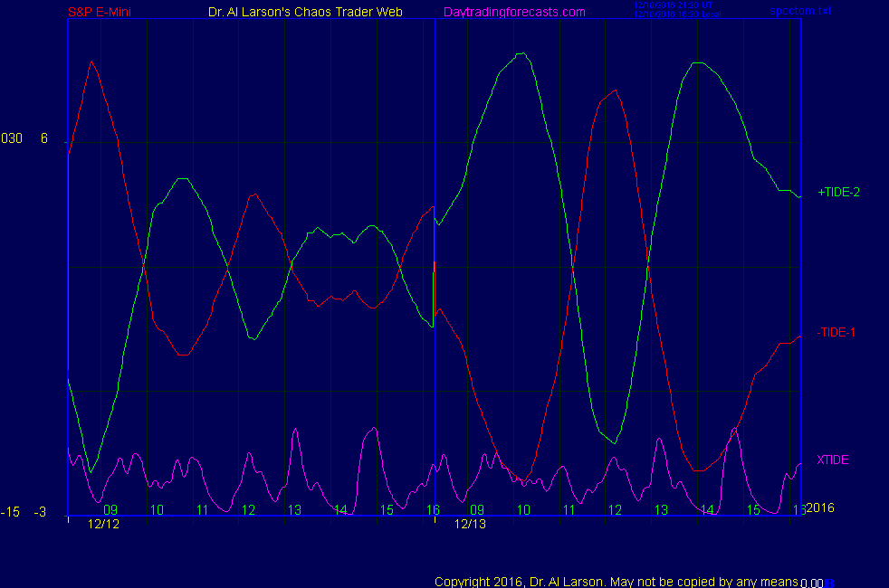Click the '13' hour label of the 12/12 session

point(294,510)
